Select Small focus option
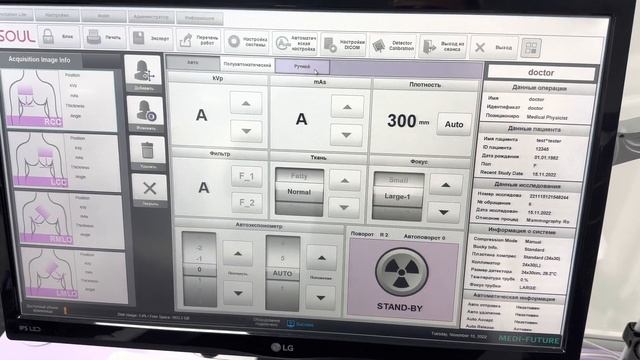 (398, 180)
